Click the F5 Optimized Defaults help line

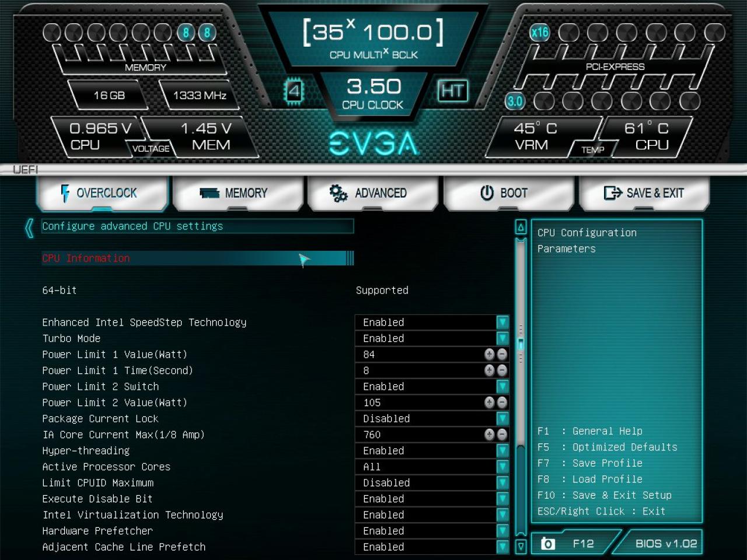click(608, 447)
